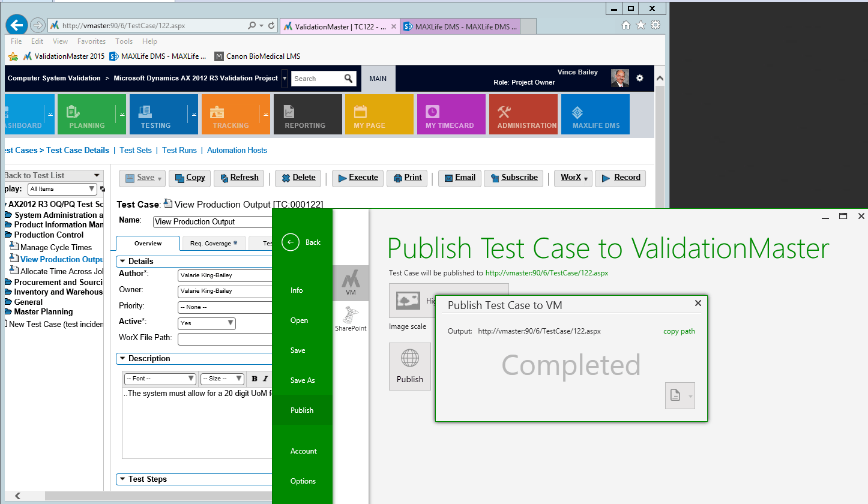This screenshot has width=868, height=504.
Task: Open the settings gear next to user photo
Action: (x=640, y=78)
